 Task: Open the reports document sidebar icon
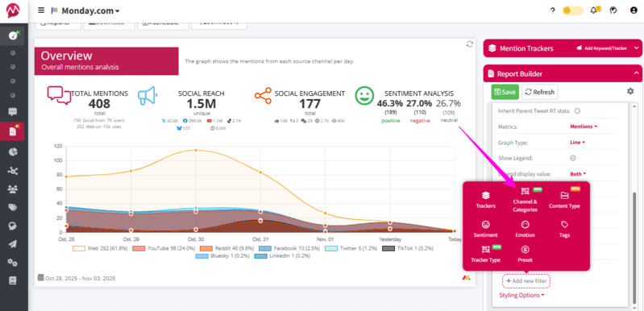13,131
